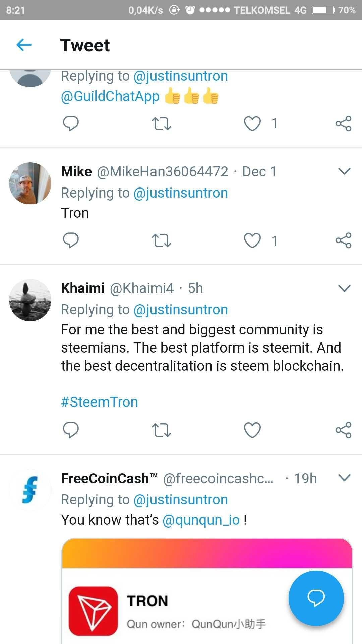Tap the back arrow in header
This screenshot has width=362, height=644.
(24, 45)
